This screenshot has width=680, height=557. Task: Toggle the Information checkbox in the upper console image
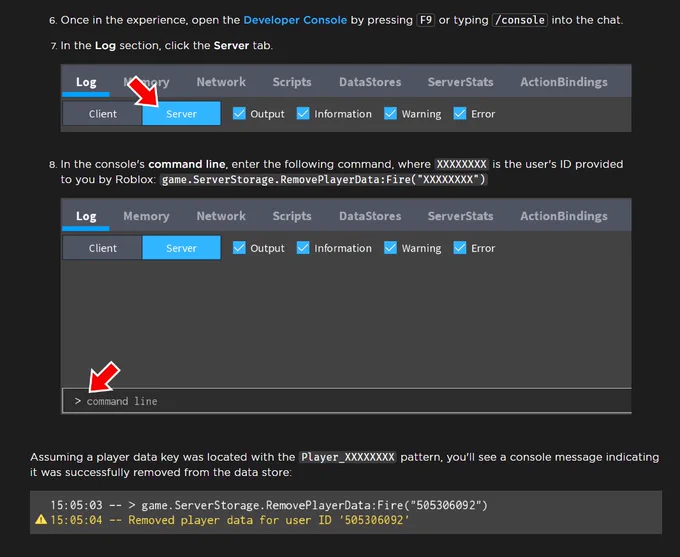(303, 113)
